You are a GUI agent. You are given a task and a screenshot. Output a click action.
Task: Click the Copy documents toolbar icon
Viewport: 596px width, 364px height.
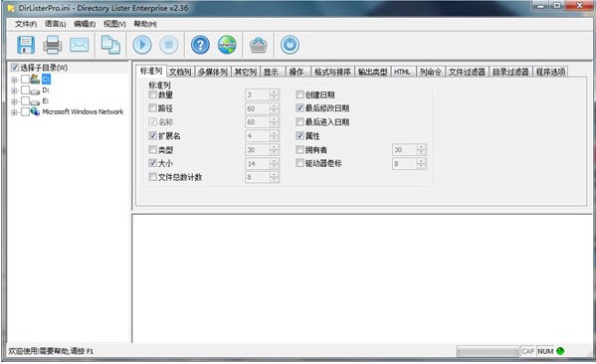[x=110, y=45]
